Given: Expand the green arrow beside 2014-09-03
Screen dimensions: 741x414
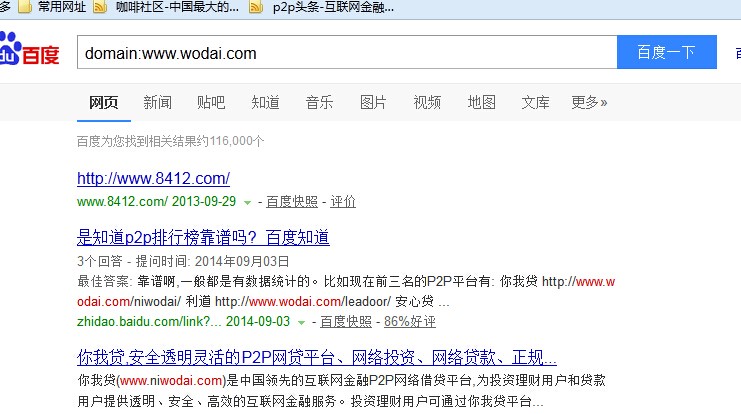Looking at the screenshot, I should 301,323.
